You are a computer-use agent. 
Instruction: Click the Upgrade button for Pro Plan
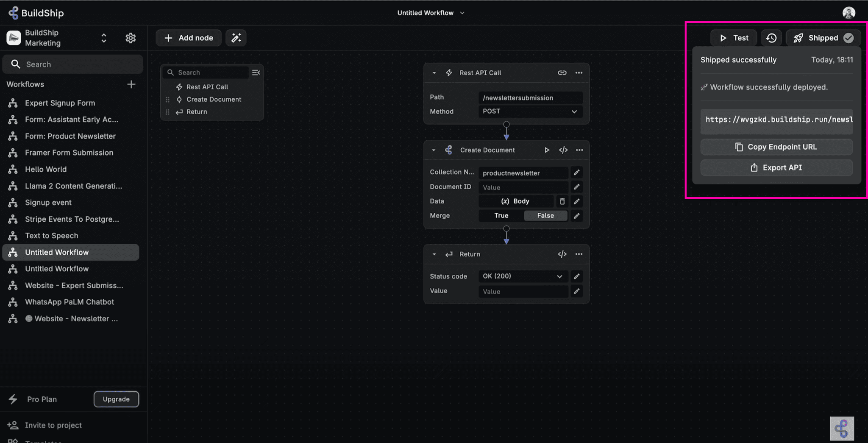click(x=116, y=399)
